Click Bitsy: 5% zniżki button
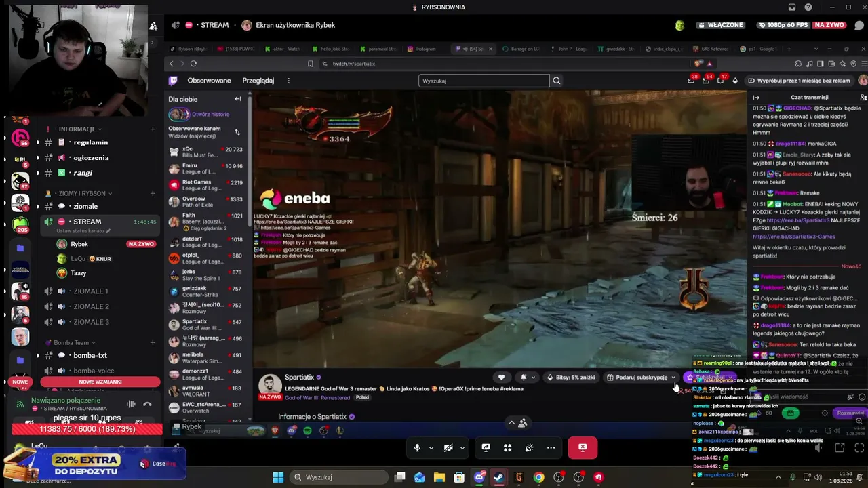Screen dimensions: 868x488 [571, 378]
